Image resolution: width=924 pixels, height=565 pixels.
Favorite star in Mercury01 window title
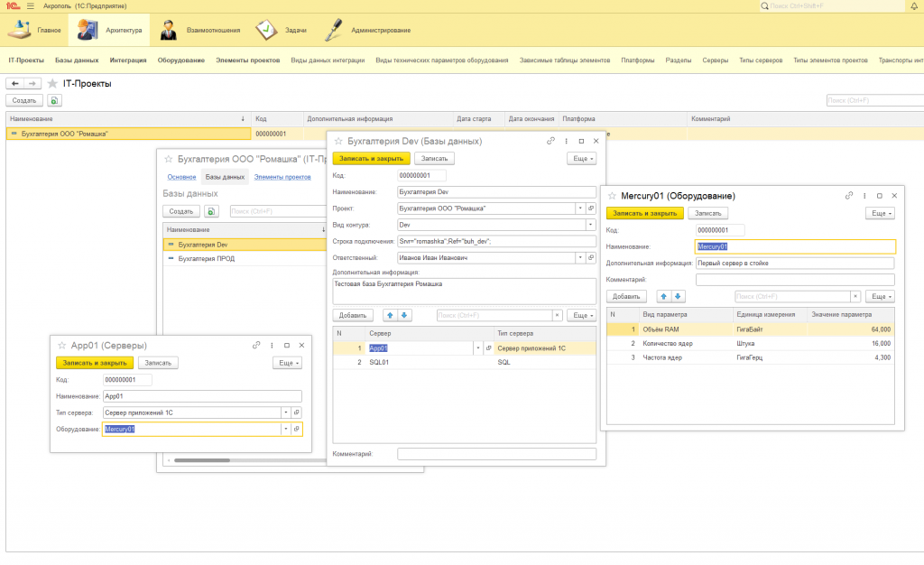[613, 196]
